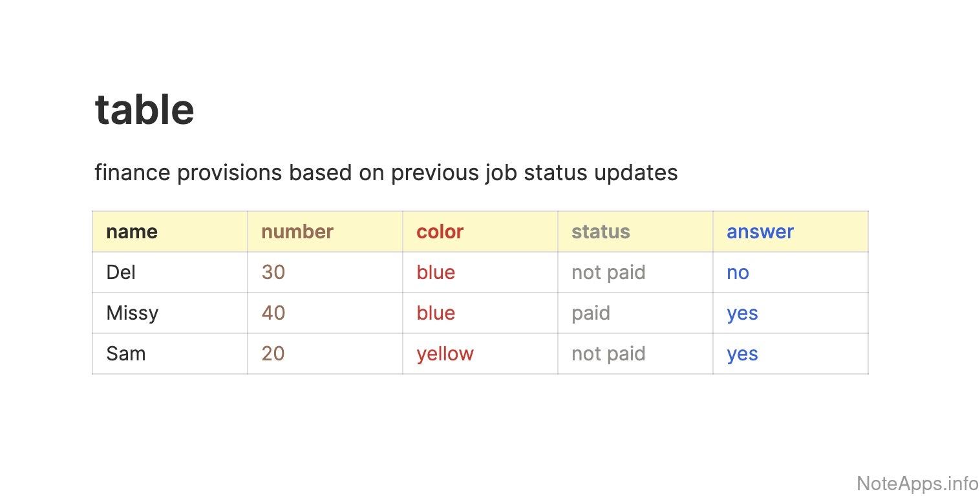Click the 'Sam' name cell
Viewport: 980px width, 496px height.
[126, 354]
